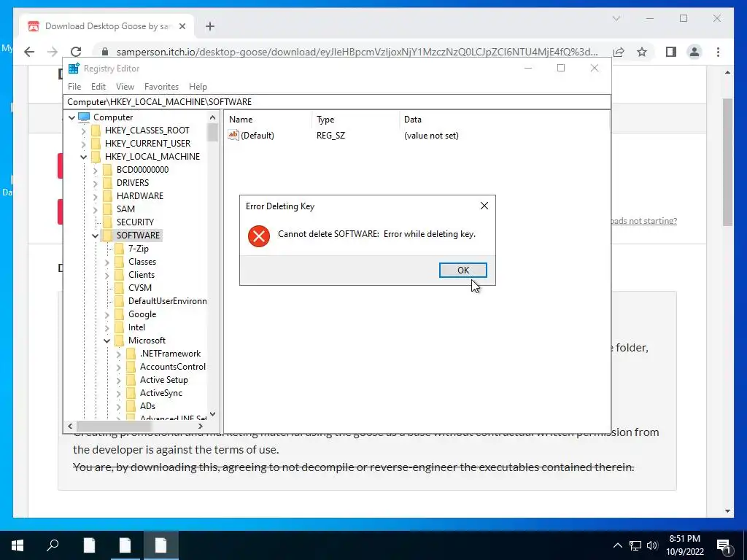The height and width of the screenshot is (560, 747).
Task: Click the volume speaker tray icon
Action: pyautogui.click(x=652, y=545)
